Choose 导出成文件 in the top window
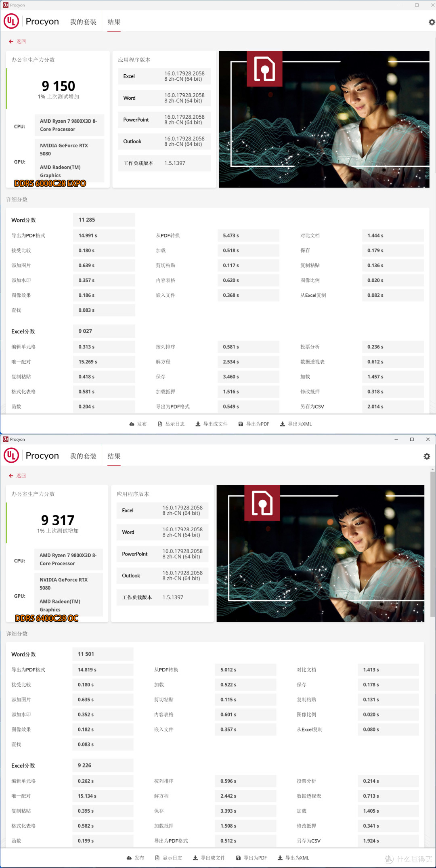 click(x=212, y=424)
